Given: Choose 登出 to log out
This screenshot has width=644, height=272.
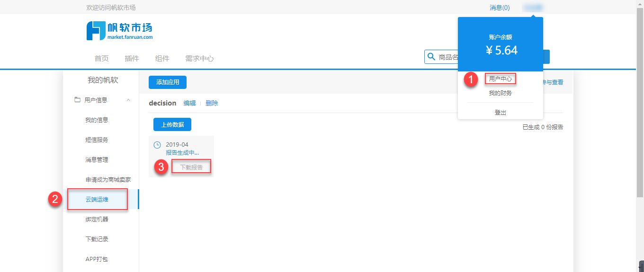Looking at the screenshot, I should tap(501, 113).
